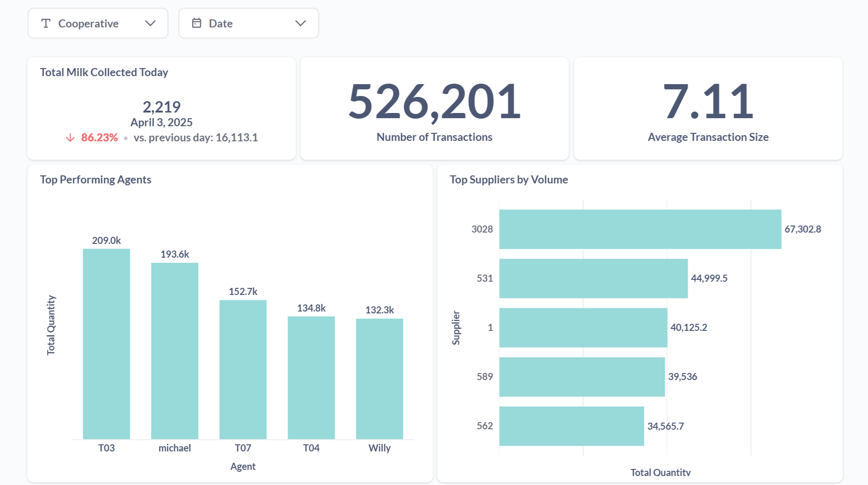Image resolution: width=868 pixels, height=485 pixels.
Task: Click the 2,219 milk collected value
Action: (162, 107)
